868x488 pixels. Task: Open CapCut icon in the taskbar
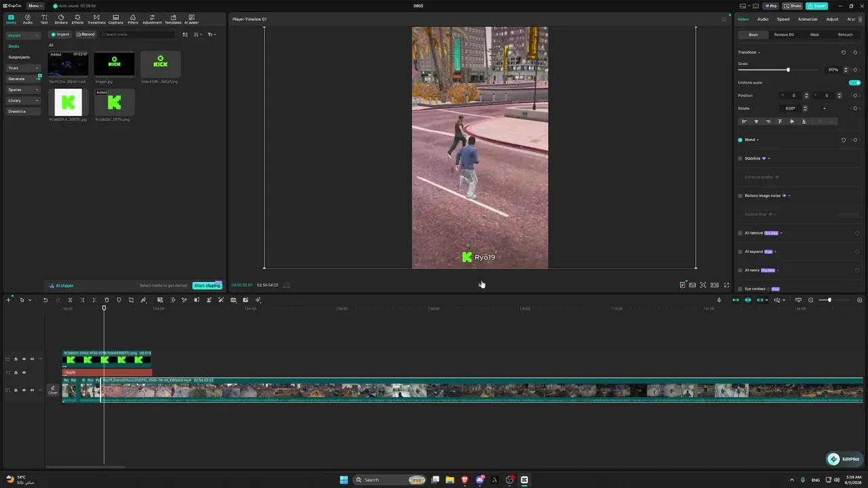(x=524, y=480)
